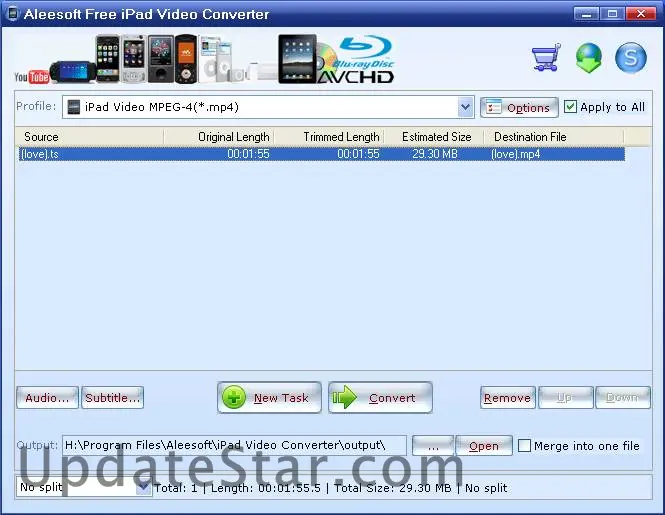Click the Blu-ray Disc logo

pyautogui.click(x=365, y=52)
